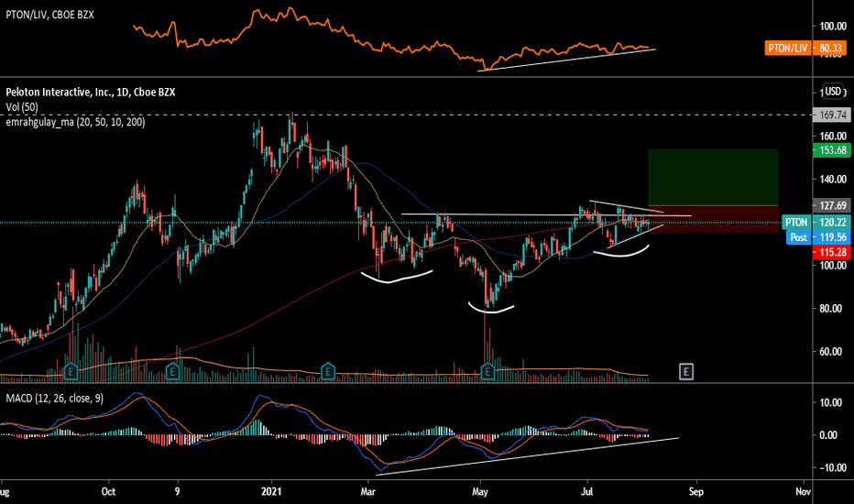Select the rising trendline under the MACD pane
Viewport: 854px width, 504px height.
(527, 456)
